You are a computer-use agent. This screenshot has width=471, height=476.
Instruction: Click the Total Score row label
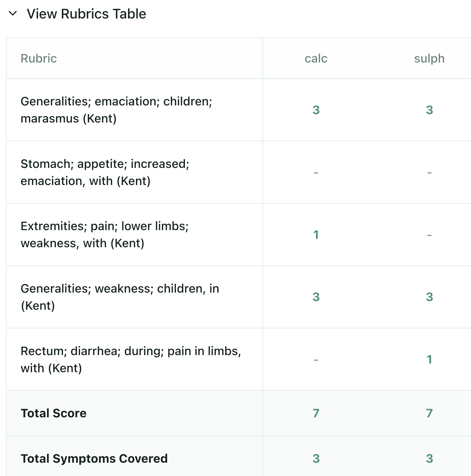point(54,413)
